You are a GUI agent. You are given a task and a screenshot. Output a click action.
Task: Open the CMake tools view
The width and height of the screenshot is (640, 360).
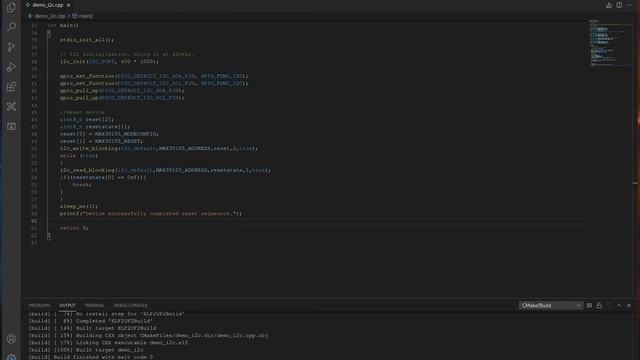point(11,107)
